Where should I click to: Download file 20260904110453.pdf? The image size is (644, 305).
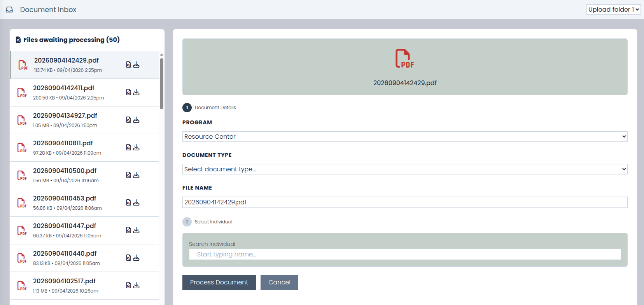tap(136, 202)
